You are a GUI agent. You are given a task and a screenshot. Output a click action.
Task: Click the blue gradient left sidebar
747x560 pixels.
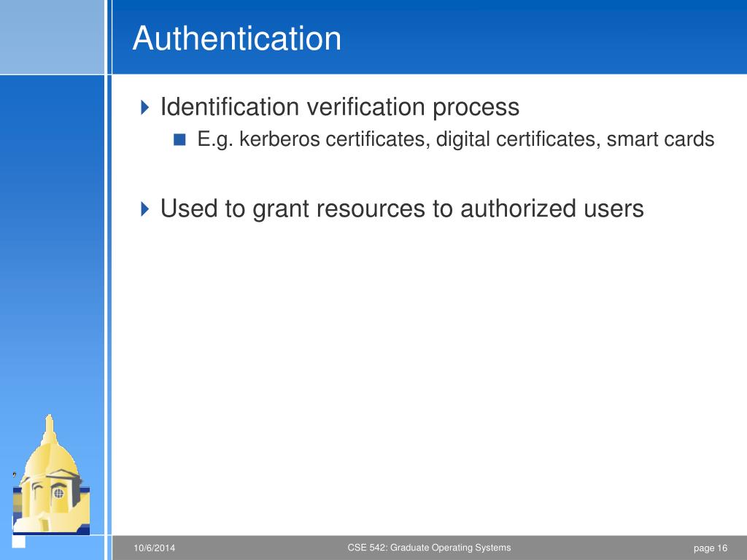click(x=52, y=238)
